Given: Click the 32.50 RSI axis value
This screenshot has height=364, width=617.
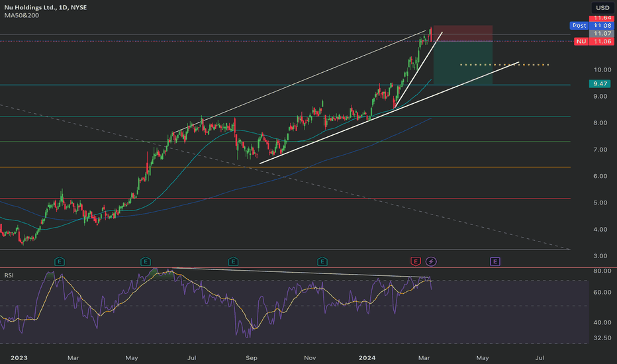Looking at the screenshot, I should (603, 338).
